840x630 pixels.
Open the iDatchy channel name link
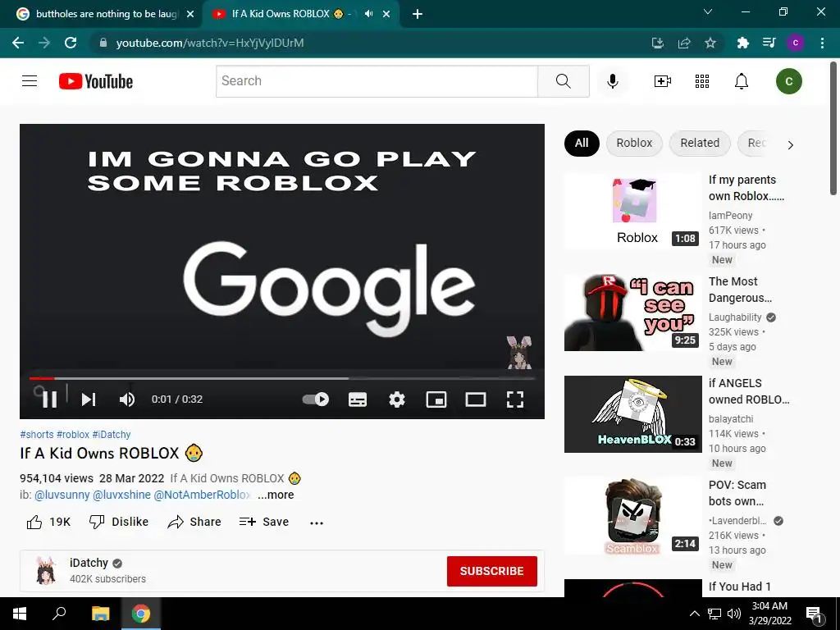(89, 563)
